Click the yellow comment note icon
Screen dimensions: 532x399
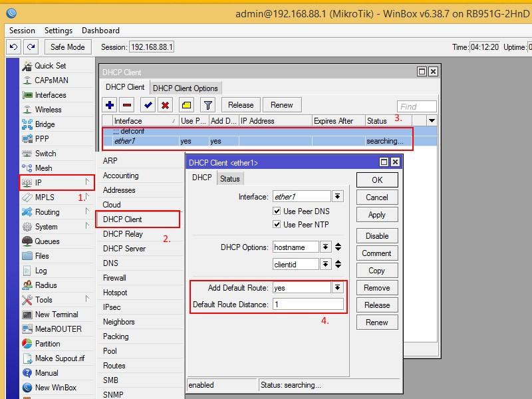(x=186, y=105)
